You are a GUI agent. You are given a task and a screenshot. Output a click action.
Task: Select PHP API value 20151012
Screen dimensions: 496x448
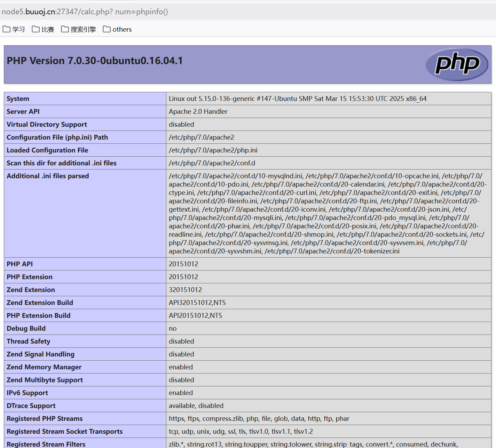click(183, 264)
